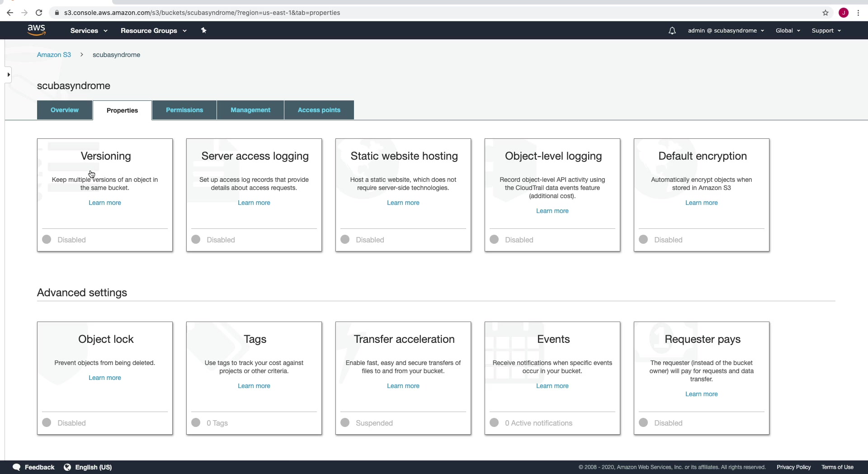The image size is (868, 474).
Task: Click the Versioning Disabled status circle
Action: (47, 239)
